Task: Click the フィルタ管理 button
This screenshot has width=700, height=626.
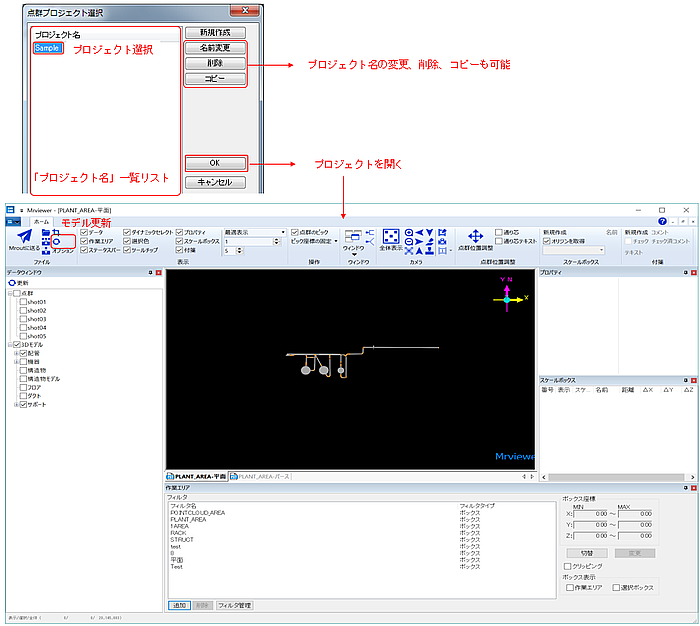Action: pyautogui.click(x=234, y=605)
